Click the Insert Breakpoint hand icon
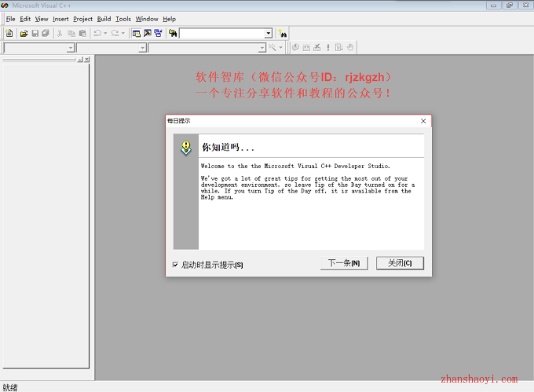The height and width of the screenshot is (392, 534). (x=350, y=48)
